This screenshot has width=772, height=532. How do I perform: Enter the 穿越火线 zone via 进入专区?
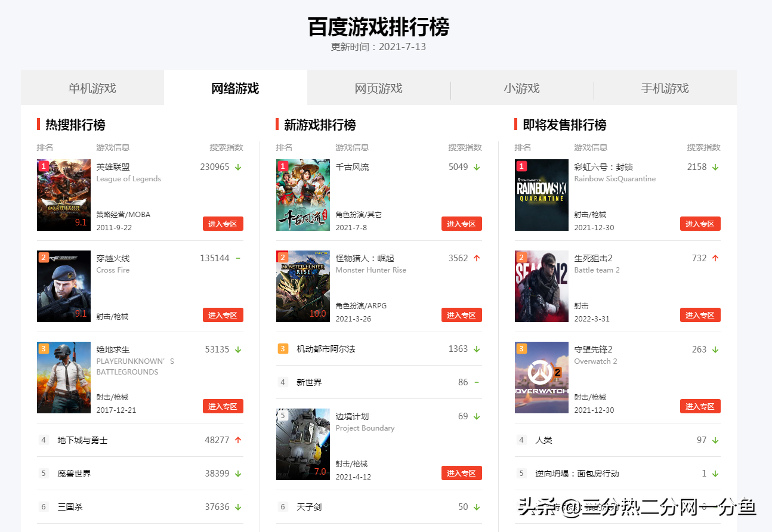coord(223,315)
